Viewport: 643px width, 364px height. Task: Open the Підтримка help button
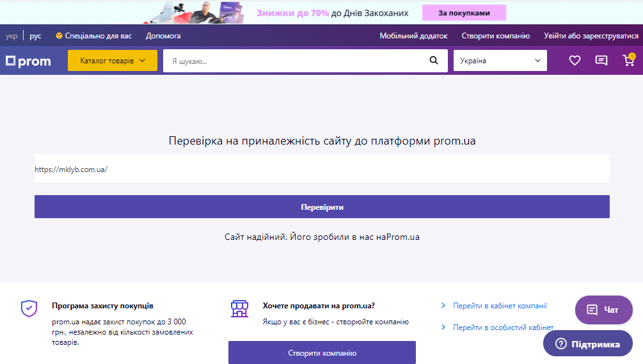pos(587,344)
